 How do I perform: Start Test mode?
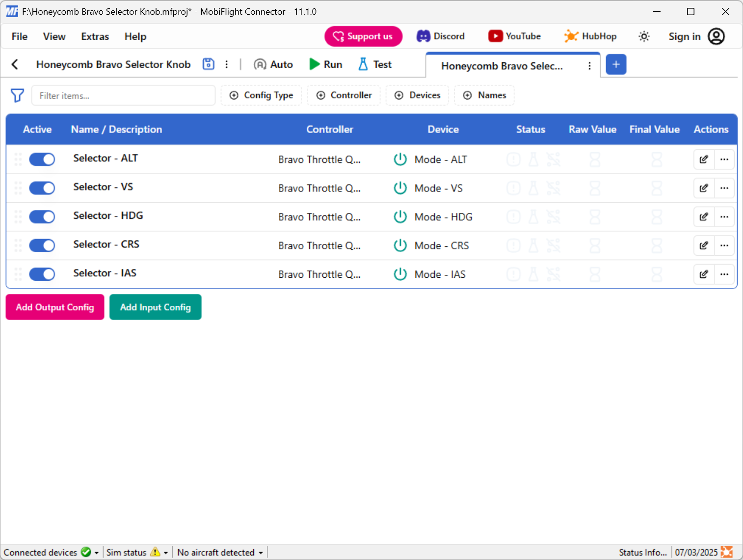tap(375, 64)
